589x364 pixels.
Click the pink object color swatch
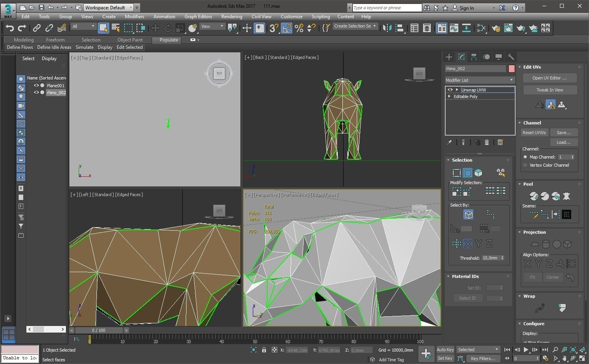[x=511, y=69]
